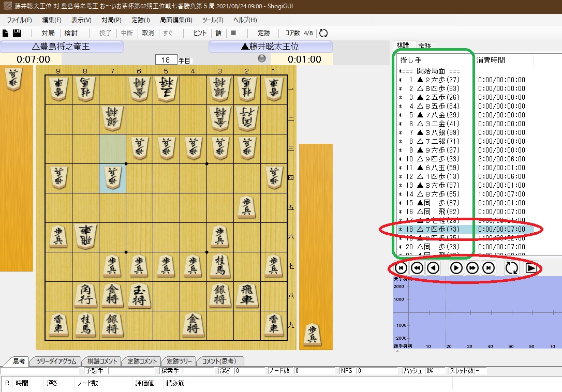
Task: Begin analysis with the 検討 button
Action: click(70, 33)
